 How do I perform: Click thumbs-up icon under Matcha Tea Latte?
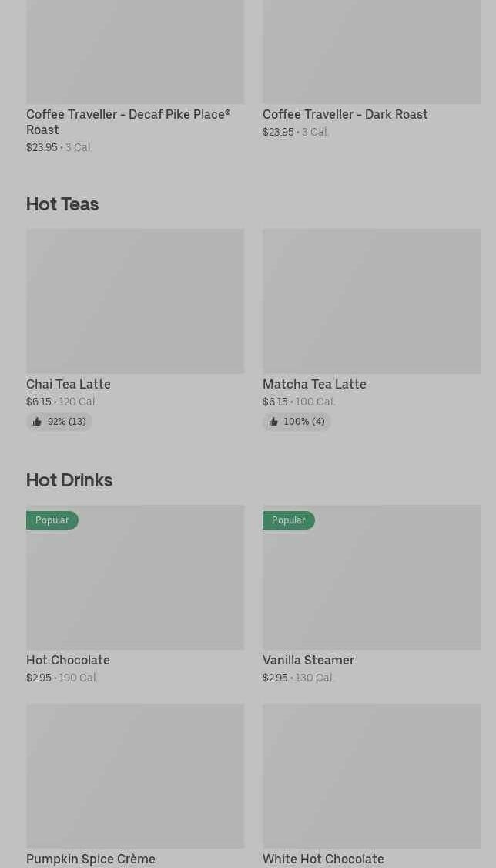[273, 422]
